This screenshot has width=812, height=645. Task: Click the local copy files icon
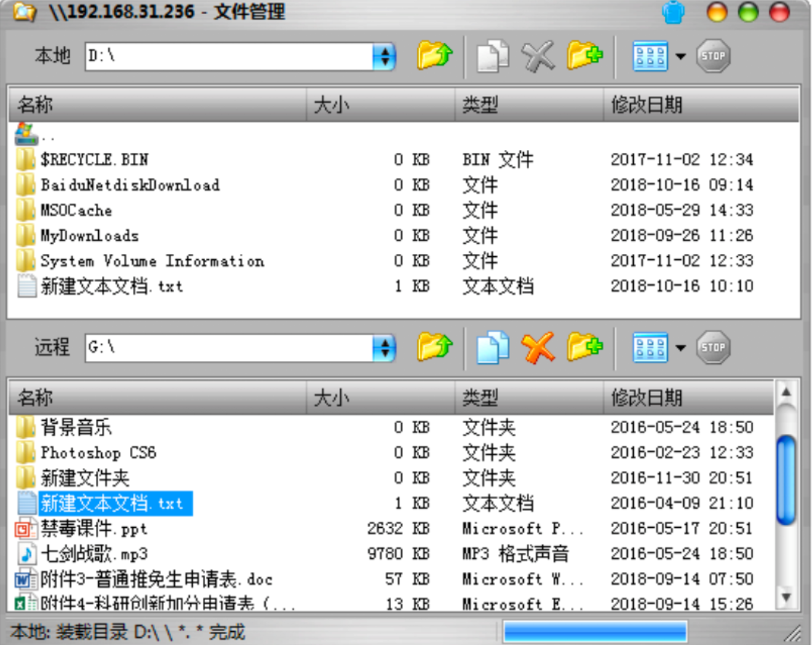[x=493, y=55]
